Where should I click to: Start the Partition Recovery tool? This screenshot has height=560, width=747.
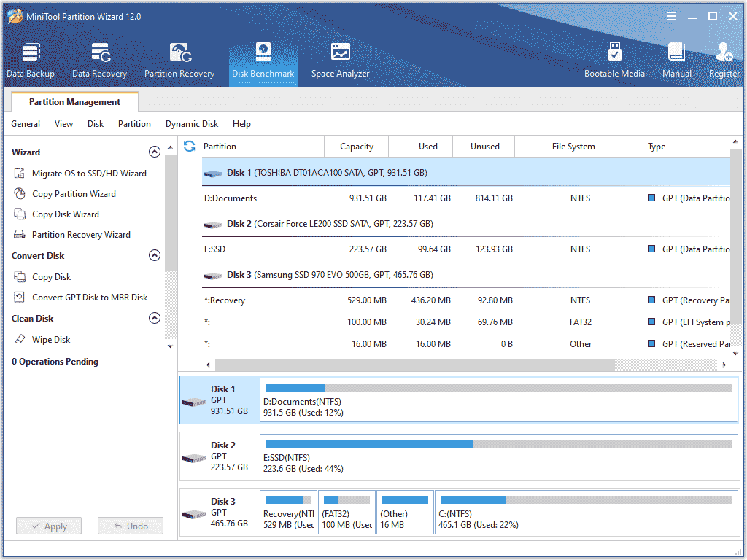point(178,58)
